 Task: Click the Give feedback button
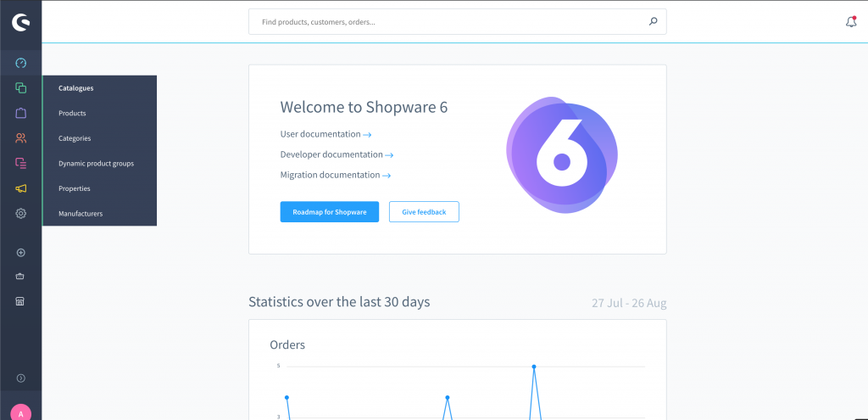424,211
